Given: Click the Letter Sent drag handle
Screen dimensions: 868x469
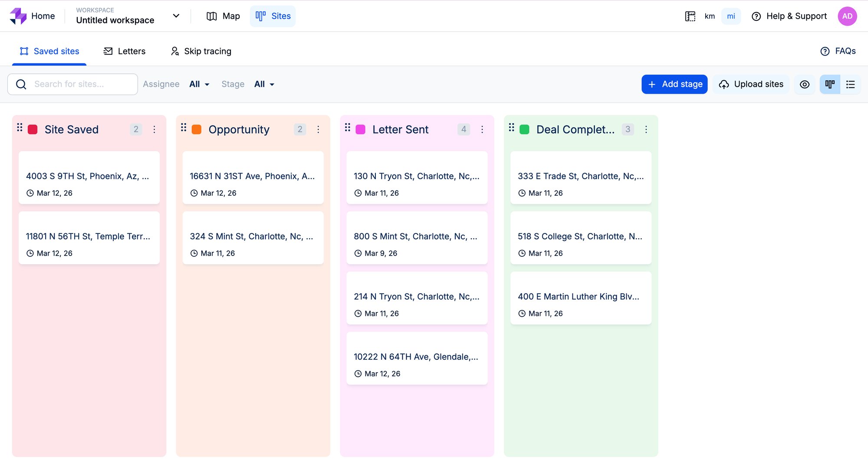Looking at the screenshot, I should click(x=347, y=128).
